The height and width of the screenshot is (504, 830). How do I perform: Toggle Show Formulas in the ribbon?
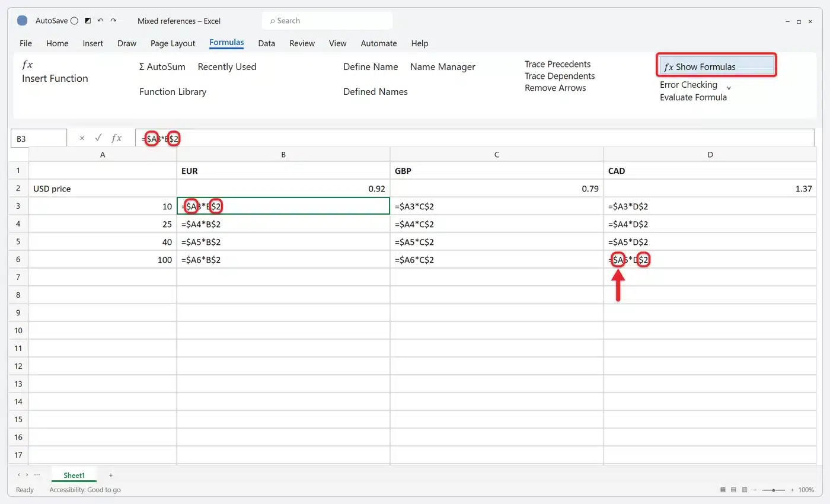(717, 66)
